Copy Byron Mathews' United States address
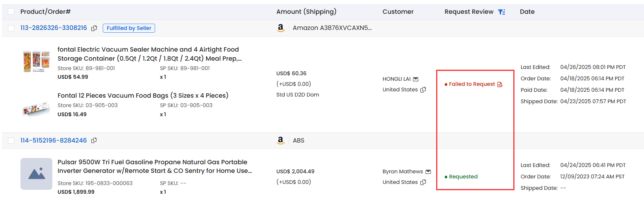644x204 pixels. click(x=423, y=182)
